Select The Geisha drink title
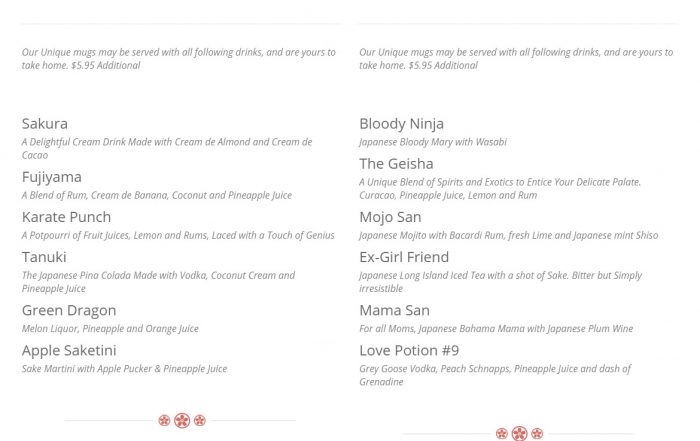Screen dimensions: 700x441 pyautogui.click(x=396, y=164)
